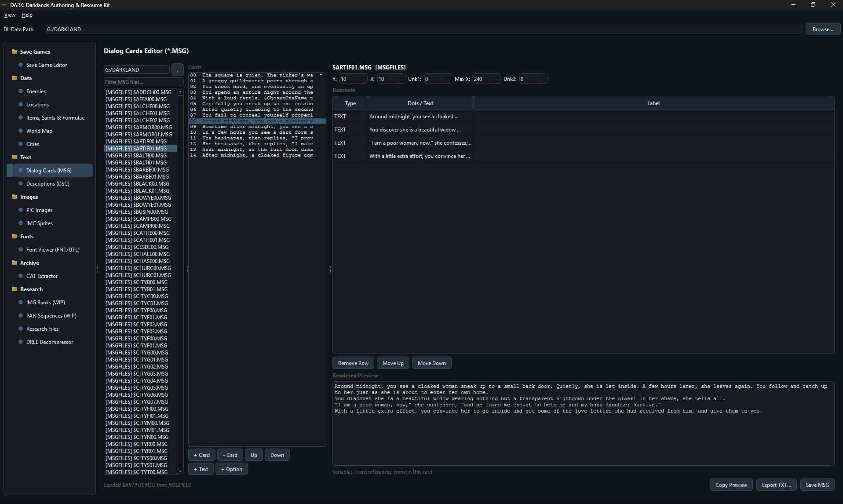Select card 00 'The square is quiet'
The image size is (843, 504).
257,75
